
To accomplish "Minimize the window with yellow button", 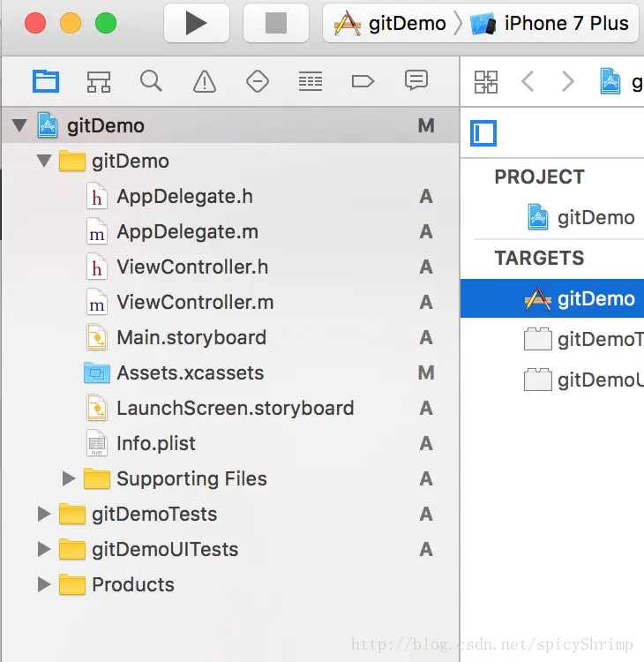I will (x=71, y=23).
